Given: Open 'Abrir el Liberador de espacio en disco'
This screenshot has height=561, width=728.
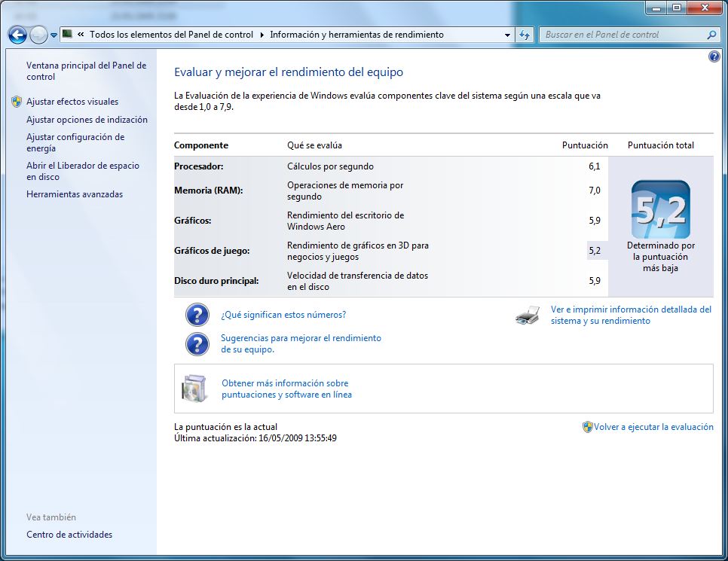Looking at the screenshot, I should click(83, 171).
